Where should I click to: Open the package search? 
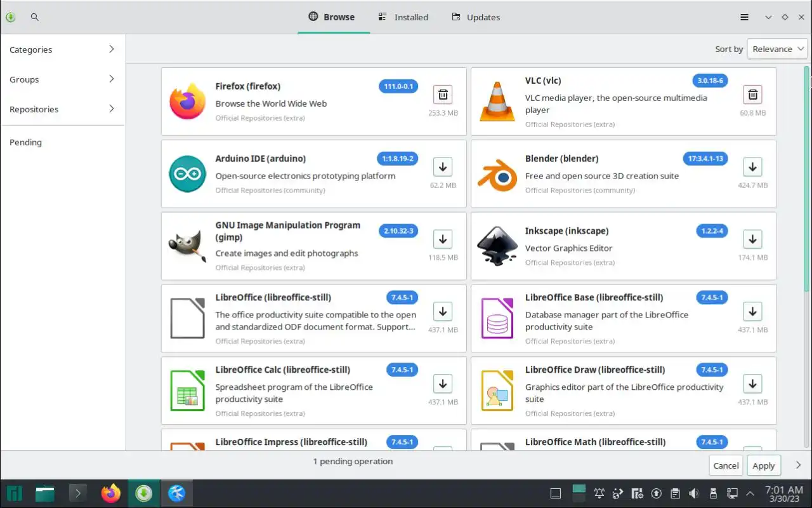coord(35,17)
